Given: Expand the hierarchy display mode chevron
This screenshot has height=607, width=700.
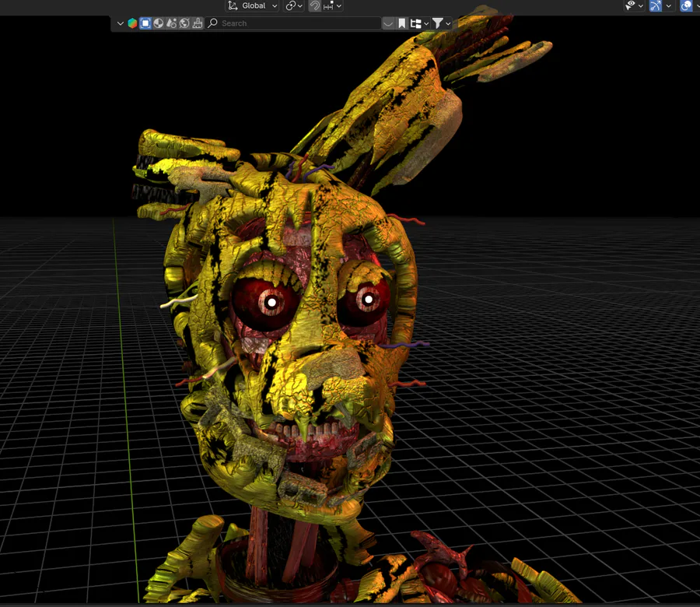Looking at the screenshot, I should (426, 23).
